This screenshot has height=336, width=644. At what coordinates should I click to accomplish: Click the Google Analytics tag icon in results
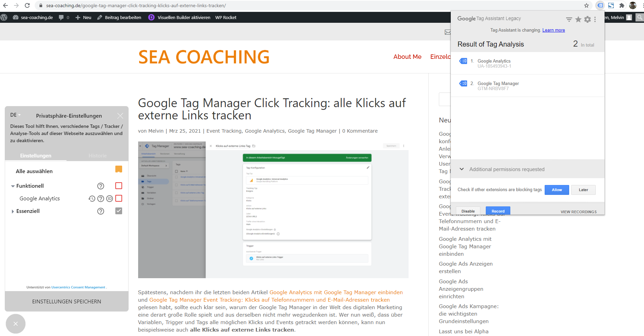(x=463, y=61)
